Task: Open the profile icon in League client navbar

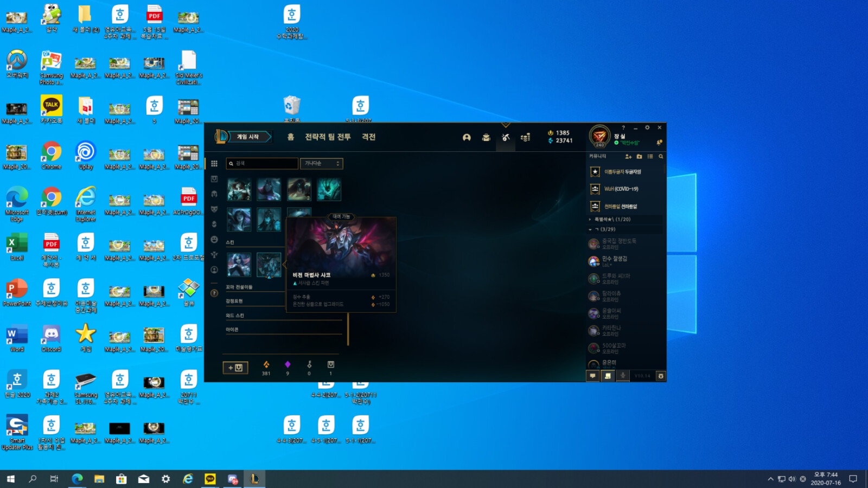Action: click(x=467, y=138)
